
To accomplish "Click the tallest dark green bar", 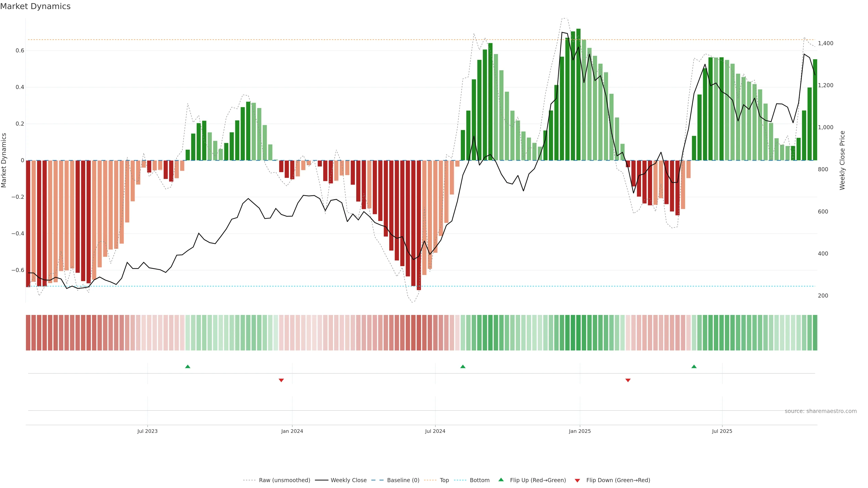I will tap(578, 94).
